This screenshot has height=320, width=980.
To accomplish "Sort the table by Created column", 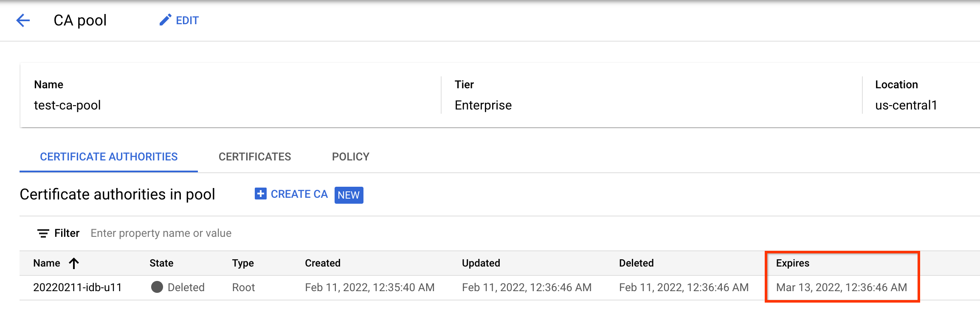I will coord(323,263).
